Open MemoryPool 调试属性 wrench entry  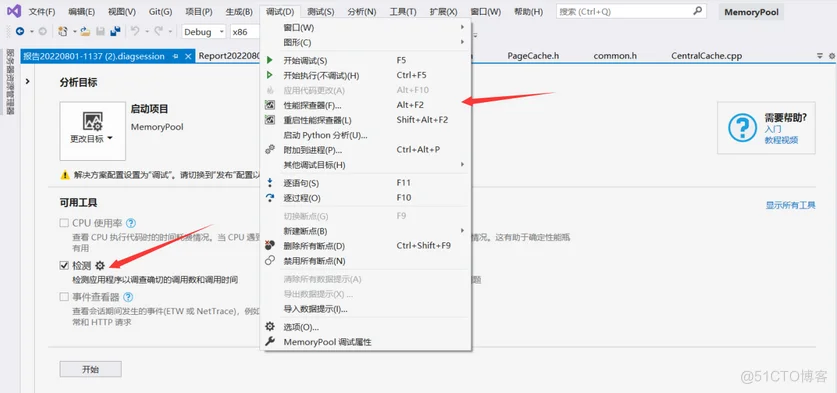pos(366,342)
